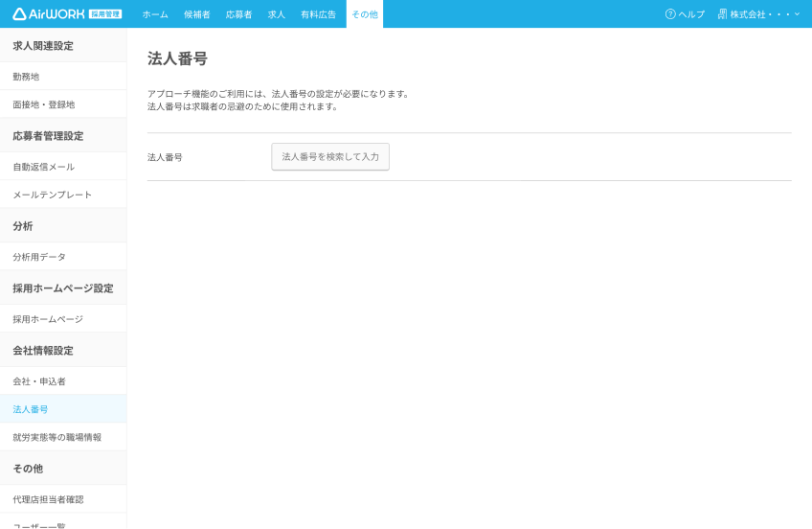Viewport: 812px width, 529px height.
Task: Open 採用ホームページ sidebar item
Action: click(x=63, y=318)
